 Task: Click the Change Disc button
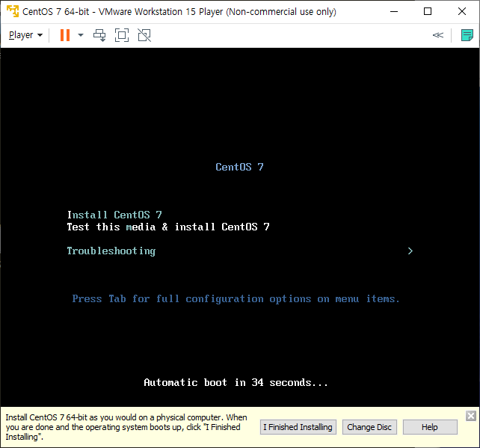(369, 427)
